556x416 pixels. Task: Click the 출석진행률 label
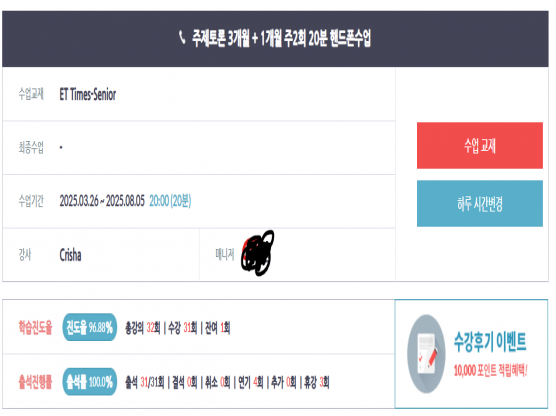pos(35,382)
